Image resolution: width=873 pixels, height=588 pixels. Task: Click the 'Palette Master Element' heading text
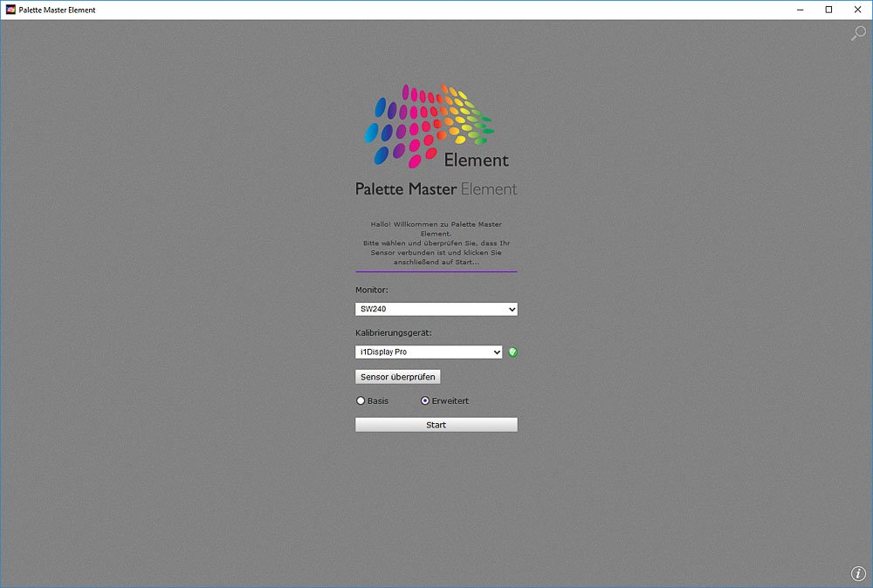[x=436, y=189]
